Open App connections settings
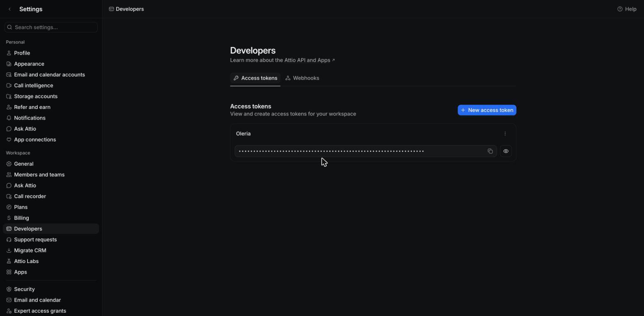644x316 pixels. click(x=51, y=140)
